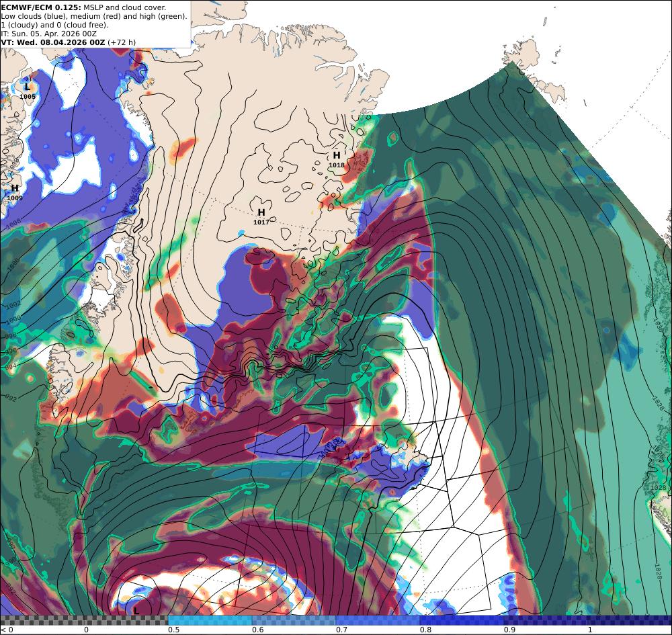The image size is (672, 635).
Task: Click the gray checkered cloud-free legend swatch
Action: (84, 620)
